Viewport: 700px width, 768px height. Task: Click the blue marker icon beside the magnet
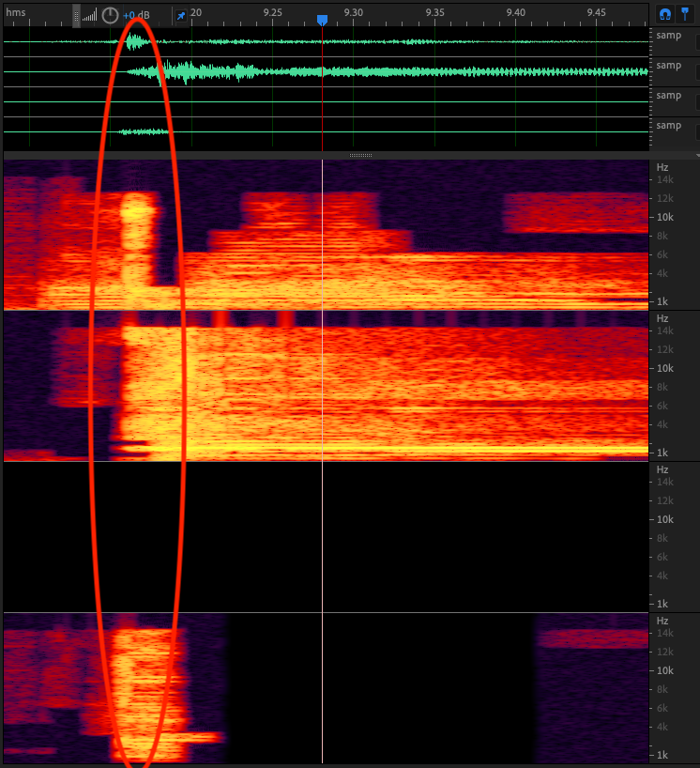click(686, 14)
